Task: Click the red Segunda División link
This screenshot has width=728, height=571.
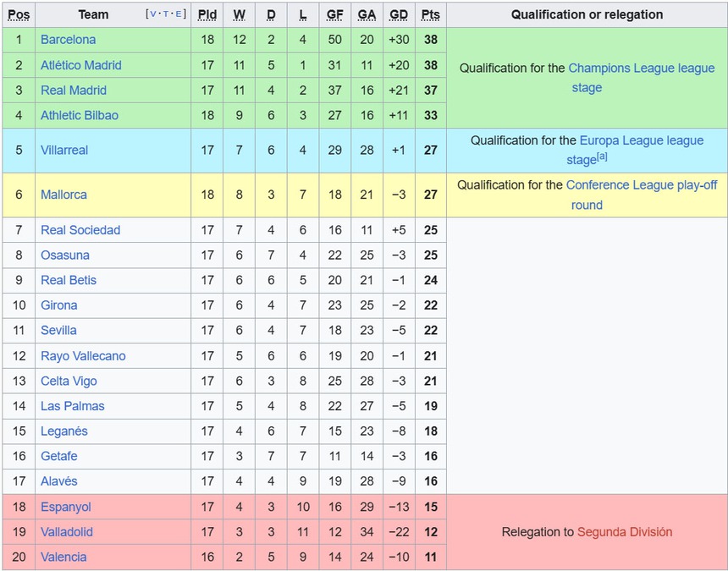Action: pos(624,532)
